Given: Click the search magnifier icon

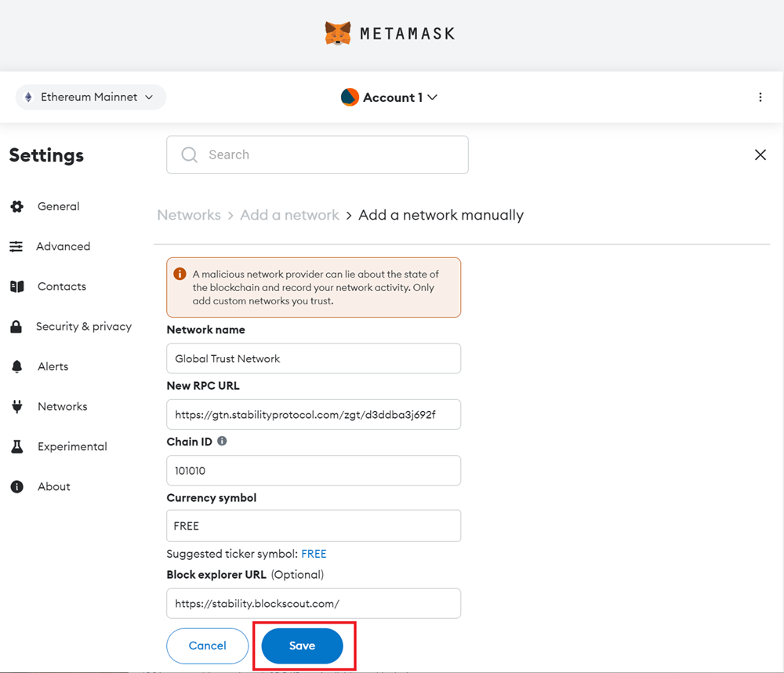Looking at the screenshot, I should (x=189, y=155).
